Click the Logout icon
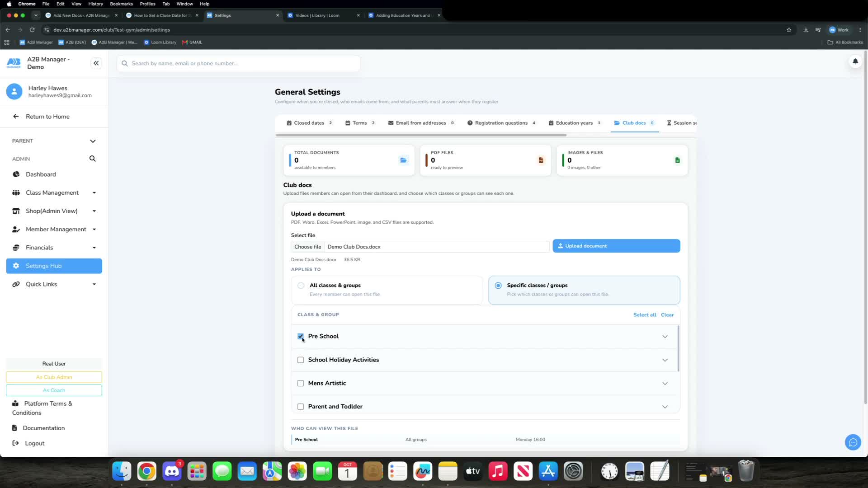Screen dimensions: 868x488 (15, 443)
